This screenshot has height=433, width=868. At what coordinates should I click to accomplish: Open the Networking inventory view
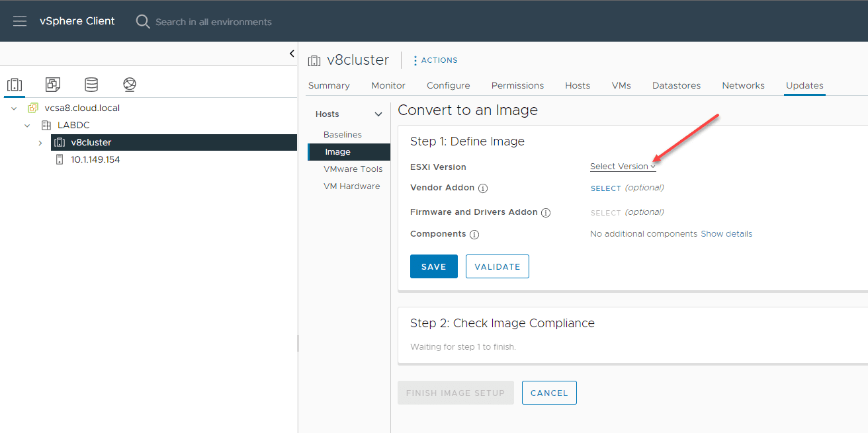click(x=130, y=85)
